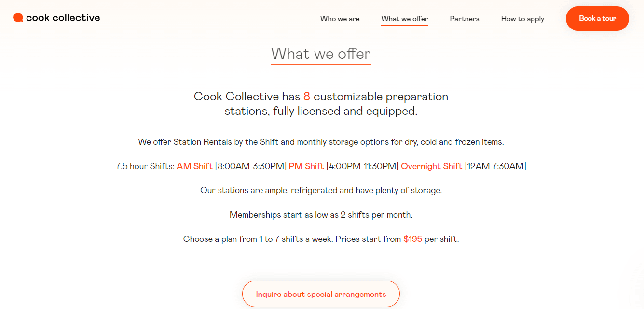This screenshot has height=309, width=644.
Task: Select the cook collective logo text
Action: pyautogui.click(x=63, y=17)
